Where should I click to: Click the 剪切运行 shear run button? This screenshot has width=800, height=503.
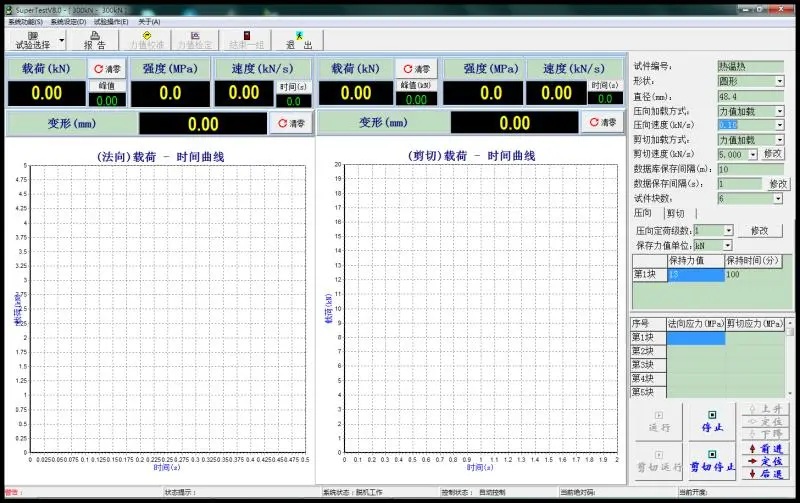[x=659, y=461]
